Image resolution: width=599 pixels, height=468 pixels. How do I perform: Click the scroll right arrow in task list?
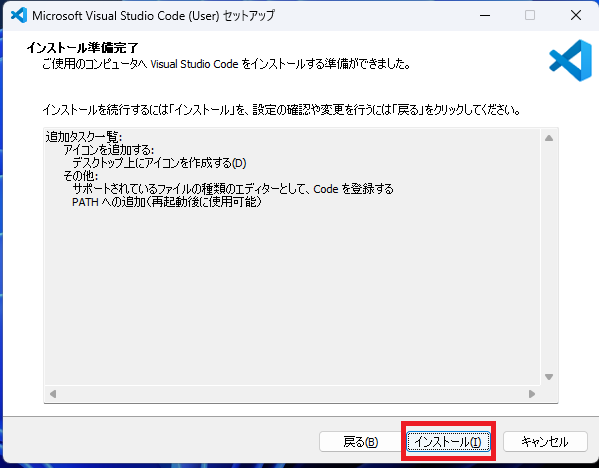(531, 394)
